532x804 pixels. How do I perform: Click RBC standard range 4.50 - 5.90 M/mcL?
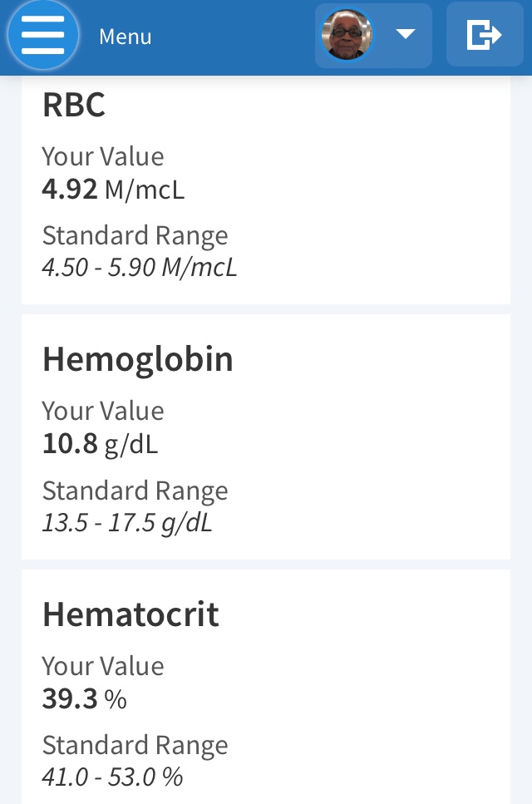139,268
